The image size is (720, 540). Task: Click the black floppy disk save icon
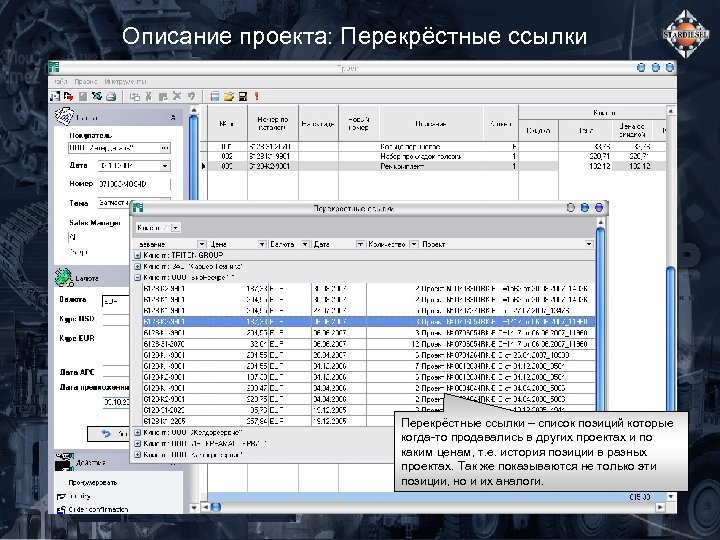pos(243,96)
